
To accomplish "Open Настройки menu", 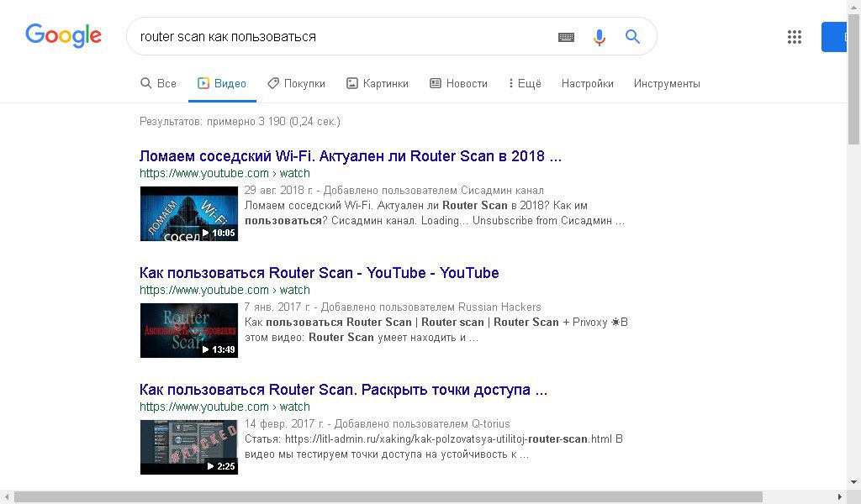I will (x=587, y=83).
